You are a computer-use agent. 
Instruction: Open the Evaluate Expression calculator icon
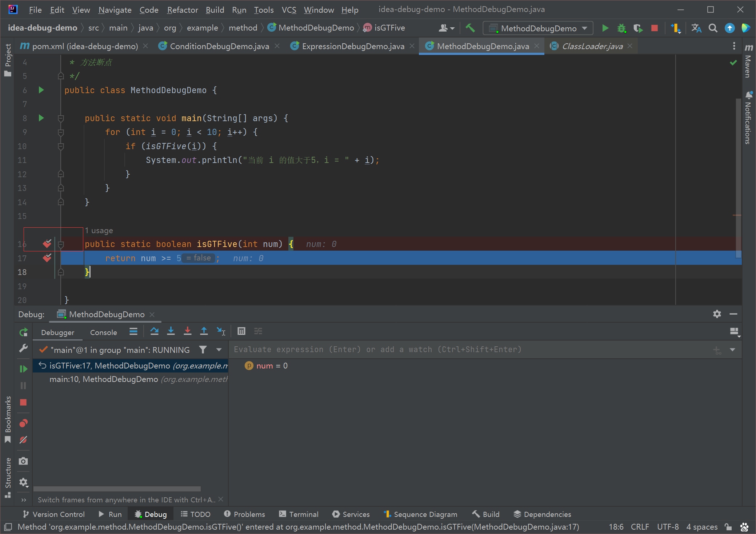click(x=241, y=331)
